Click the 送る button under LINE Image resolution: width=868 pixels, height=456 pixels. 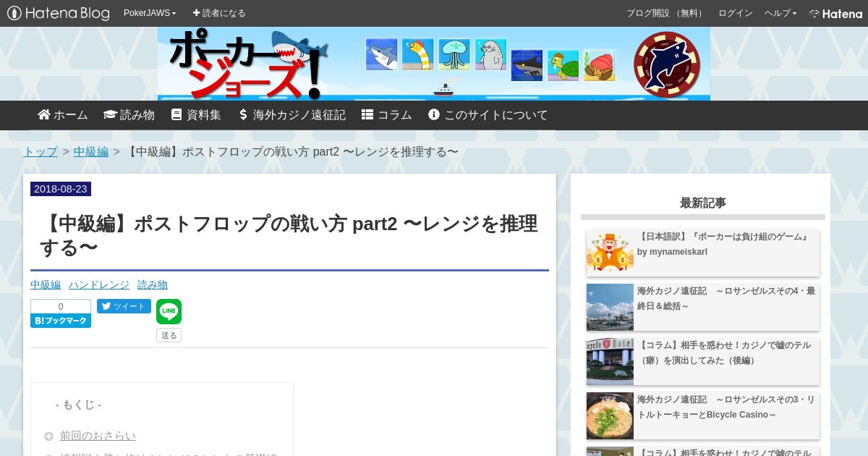(169, 335)
